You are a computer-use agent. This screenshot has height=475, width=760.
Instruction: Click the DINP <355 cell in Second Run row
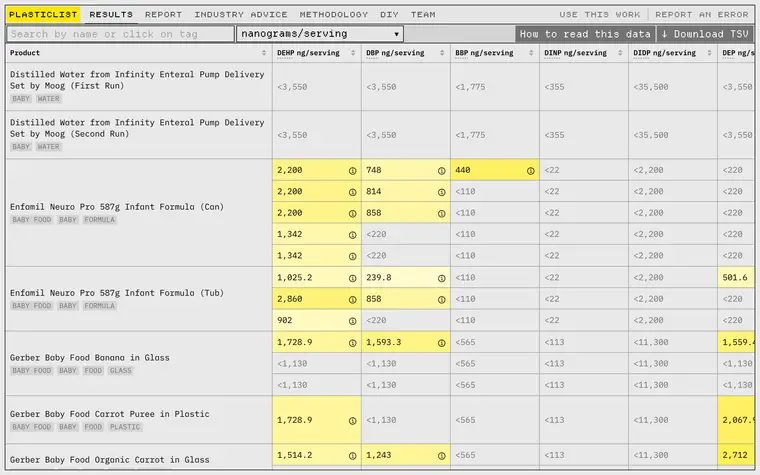click(584, 135)
